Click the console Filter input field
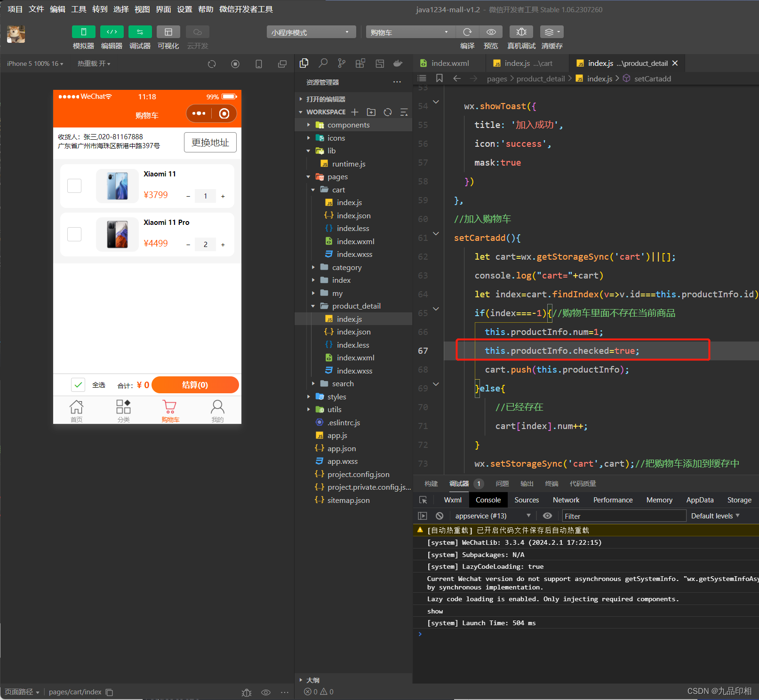This screenshot has width=759, height=700. pyautogui.click(x=624, y=516)
